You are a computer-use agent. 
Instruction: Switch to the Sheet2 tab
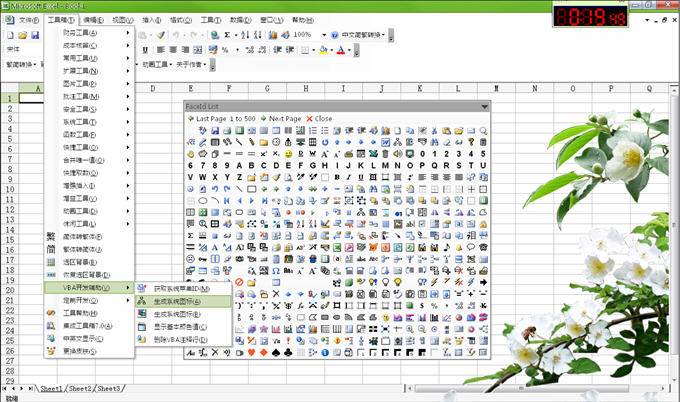(80, 388)
